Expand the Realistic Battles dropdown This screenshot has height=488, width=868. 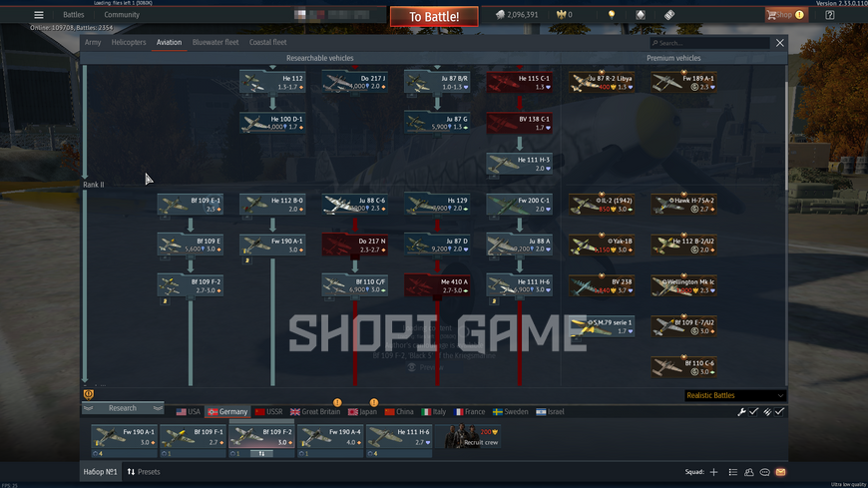point(734,395)
